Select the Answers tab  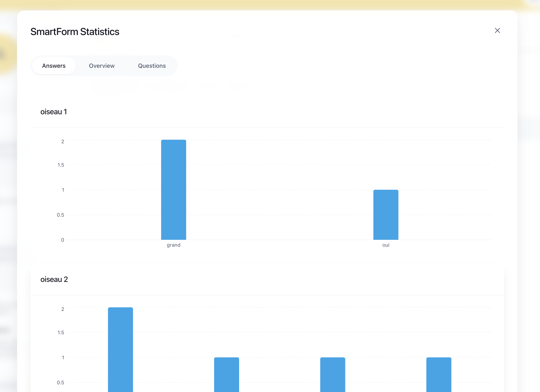click(54, 66)
